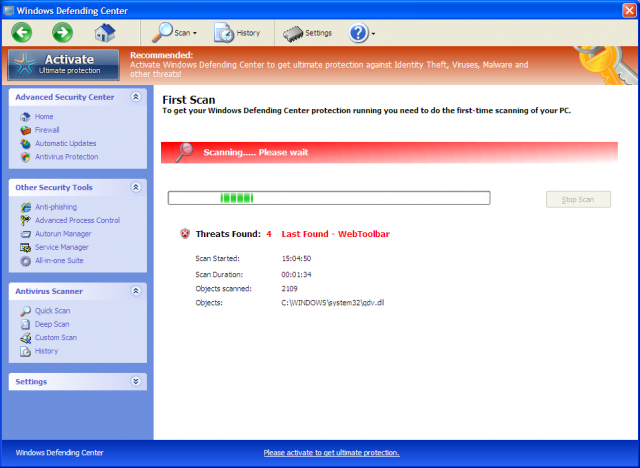Click the scan duration value 00:01:34
The image size is (640, 468).
296,275
